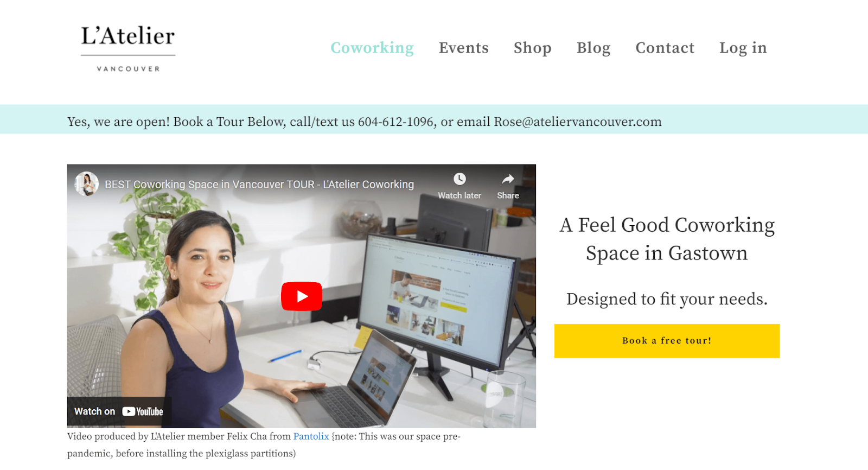Click the YouTube logo in Watch on

pos(143,411)
